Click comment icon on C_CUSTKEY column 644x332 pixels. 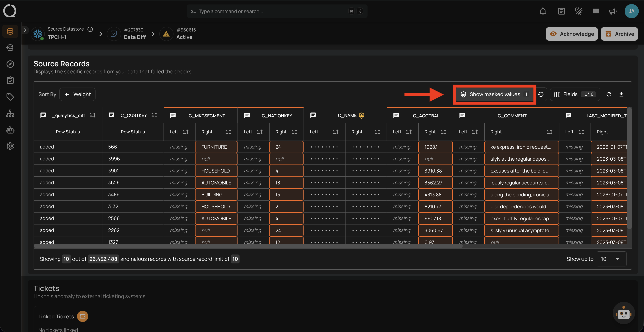tap(112, 115)
